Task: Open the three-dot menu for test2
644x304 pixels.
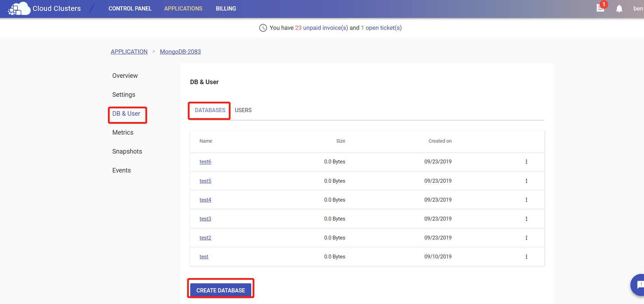Action: (526, 238)
